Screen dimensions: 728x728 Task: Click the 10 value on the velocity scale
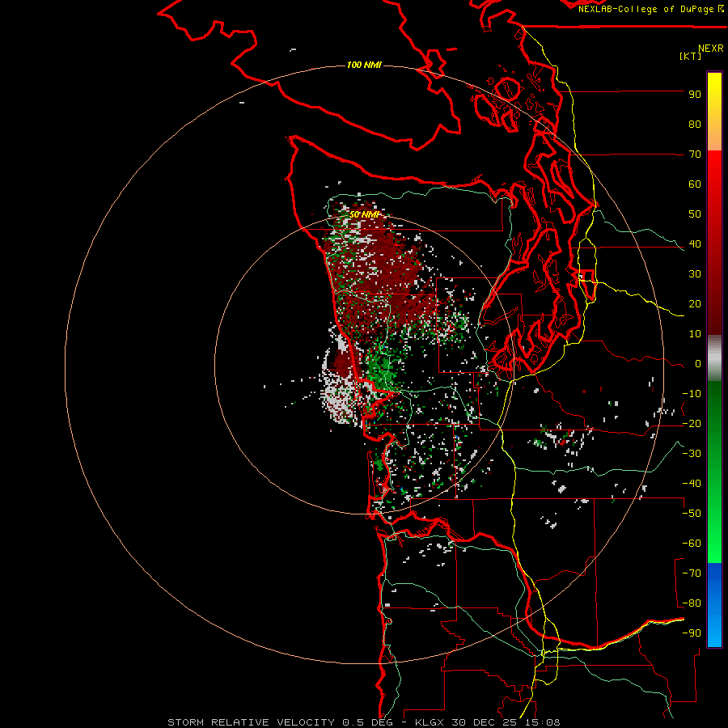695,334
